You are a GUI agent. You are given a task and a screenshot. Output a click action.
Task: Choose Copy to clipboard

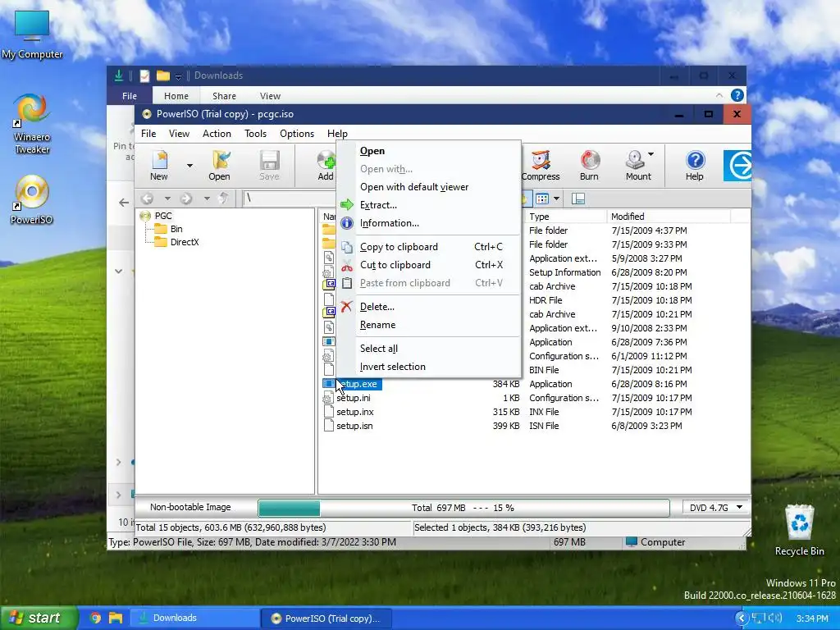[428, 247]
